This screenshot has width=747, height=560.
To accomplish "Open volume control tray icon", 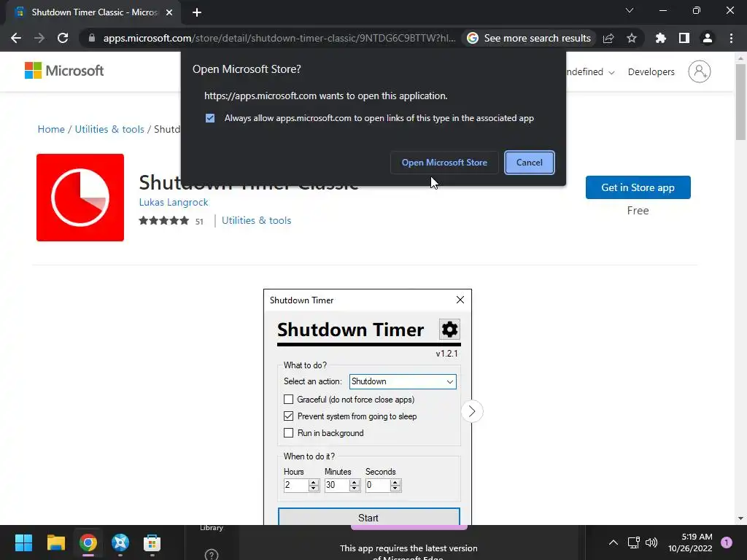I will coord(651,542).
